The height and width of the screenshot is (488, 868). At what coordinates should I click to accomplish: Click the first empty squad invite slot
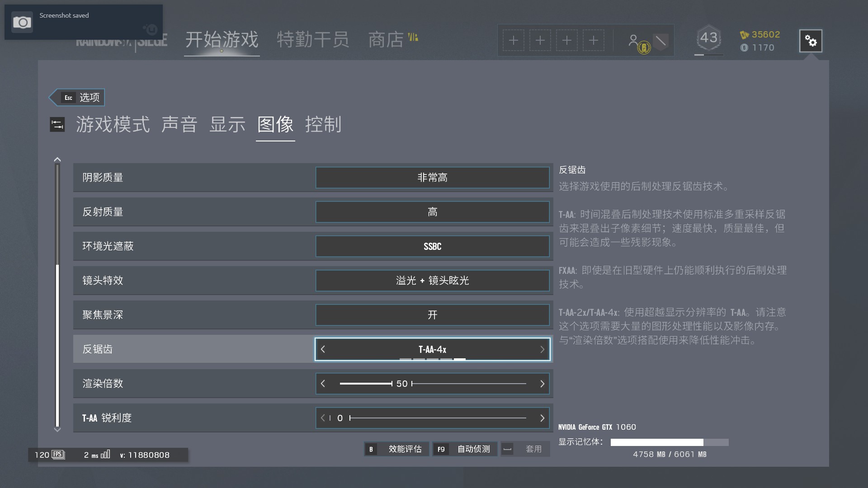[x=514, y=41]
